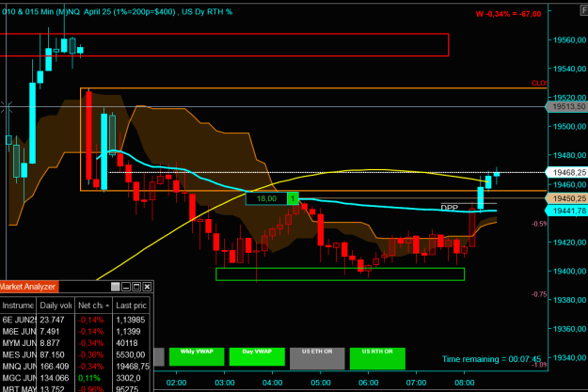588x392 pixels.
Task: Click the 05:00 time axis label
Action: click(x=321, y=383)
